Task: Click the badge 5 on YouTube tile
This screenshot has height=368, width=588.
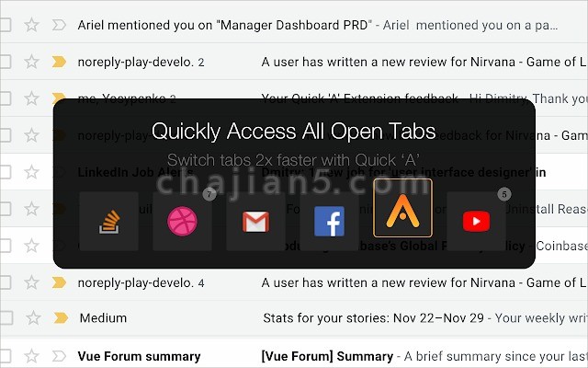Action: [x=504, y=194]
